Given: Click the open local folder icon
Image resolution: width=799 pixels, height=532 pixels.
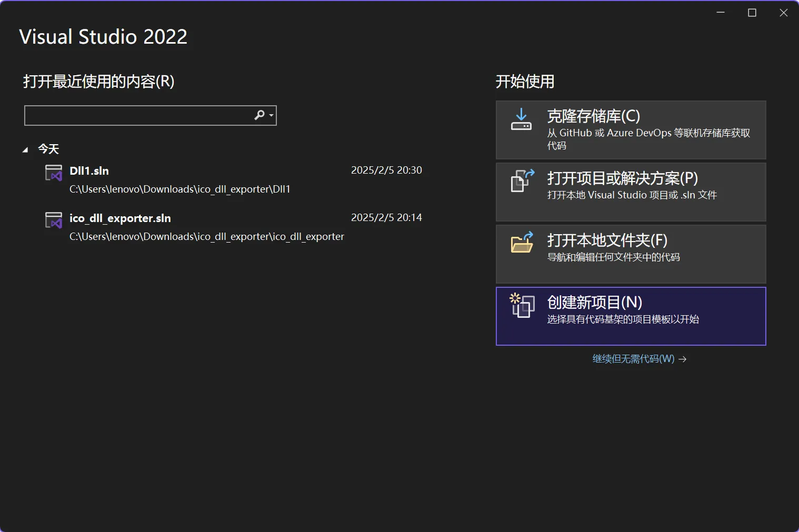Looking at the screenshot, I should [522, 243].
